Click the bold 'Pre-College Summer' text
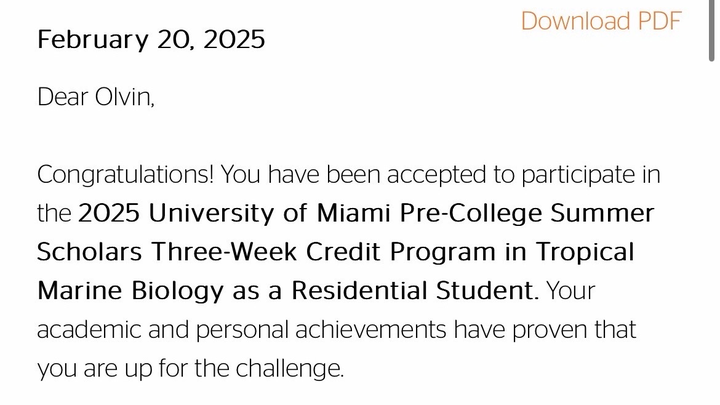Viewport: 720px width, 405px height. [527, 214]
